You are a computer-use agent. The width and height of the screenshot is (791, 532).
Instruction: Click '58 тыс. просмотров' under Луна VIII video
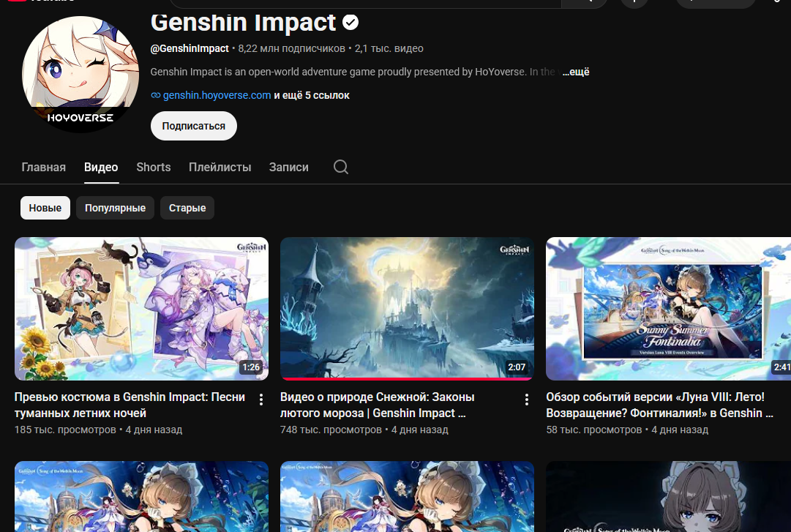point(593,430)
